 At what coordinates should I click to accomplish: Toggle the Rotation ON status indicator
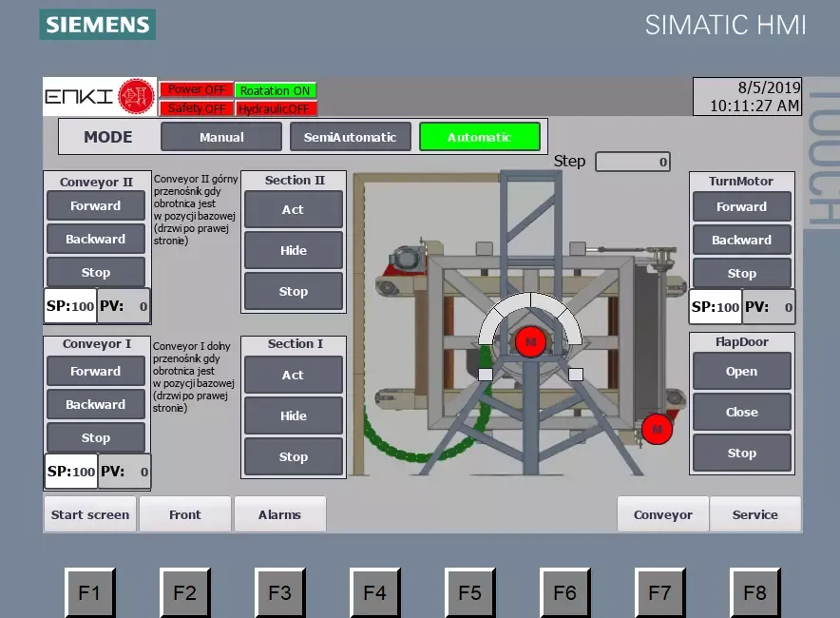[x=276, y=90]
